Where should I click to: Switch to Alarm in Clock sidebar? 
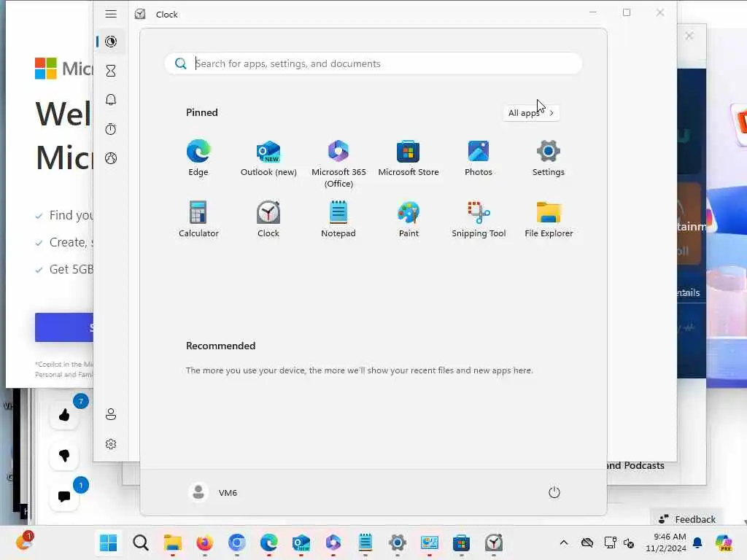[x=111, y=99]
